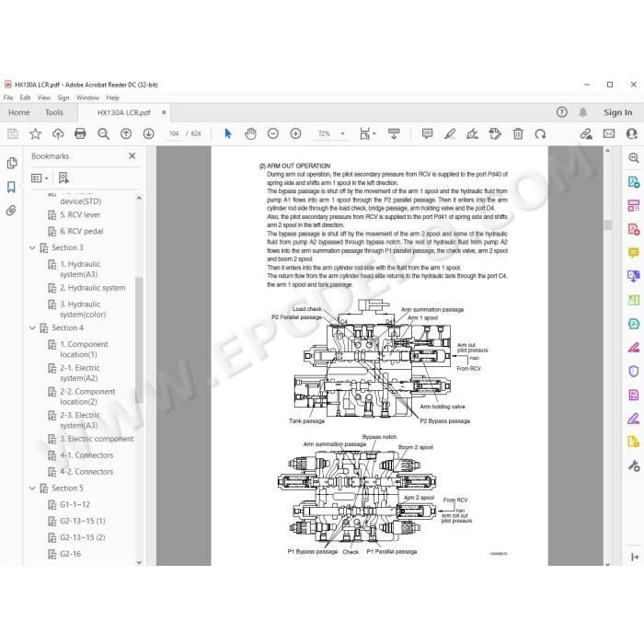The image size is (644, 644).
Task: Add document to starred favorites
Action: point(35,133)
